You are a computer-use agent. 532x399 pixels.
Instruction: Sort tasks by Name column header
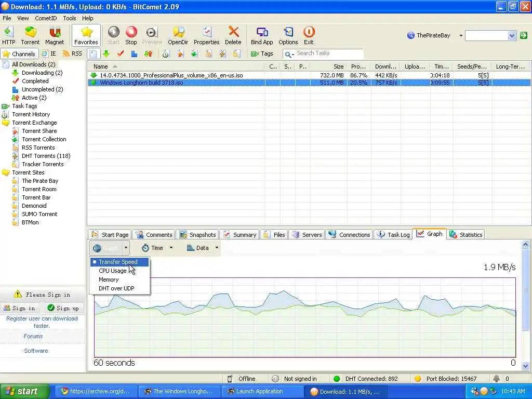[176, 66]
